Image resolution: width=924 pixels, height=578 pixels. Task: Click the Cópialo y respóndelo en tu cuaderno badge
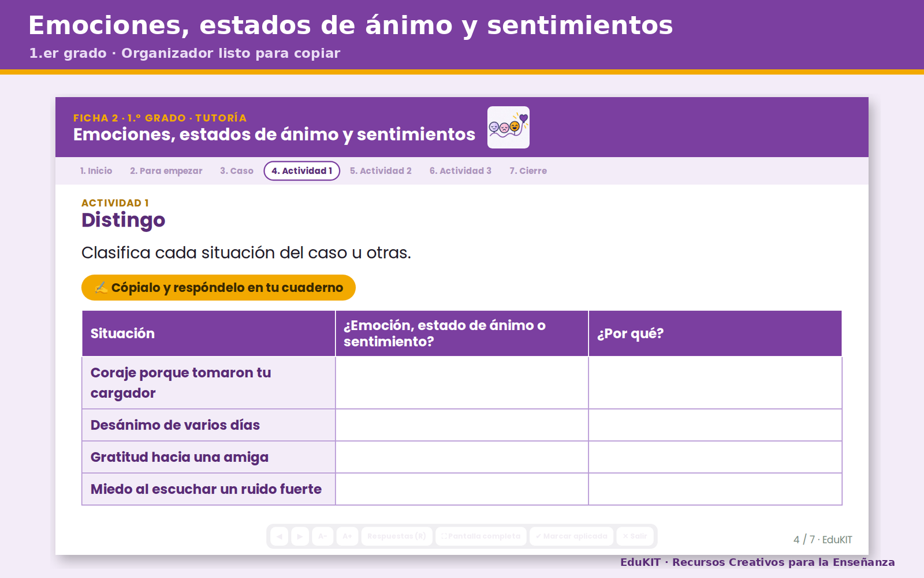(x=218, y=287)
